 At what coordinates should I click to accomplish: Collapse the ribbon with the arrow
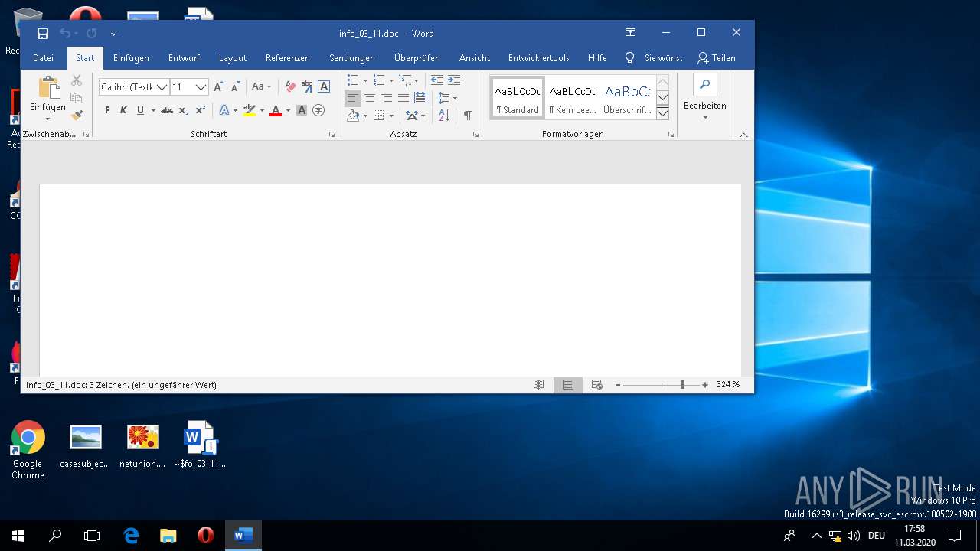743,135
